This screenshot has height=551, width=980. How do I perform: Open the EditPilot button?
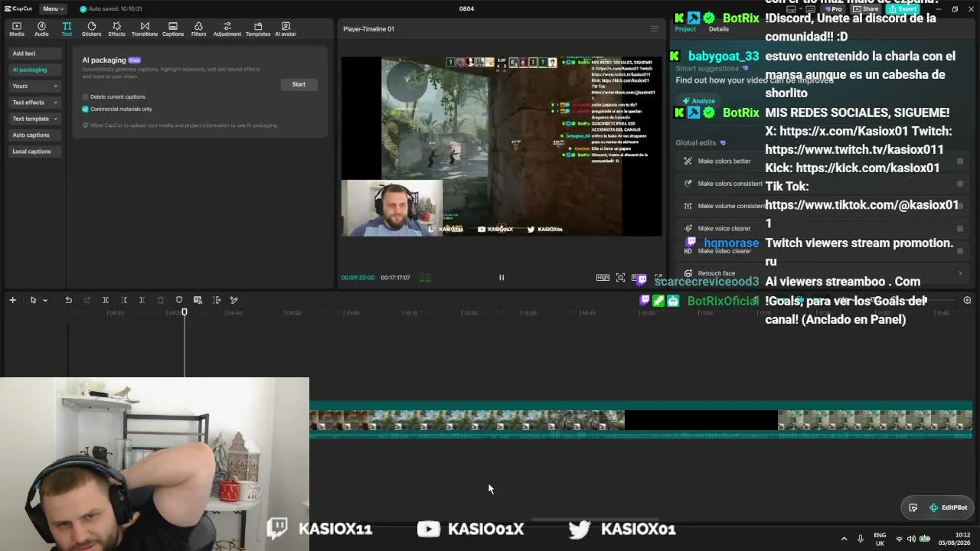(948, 507)
